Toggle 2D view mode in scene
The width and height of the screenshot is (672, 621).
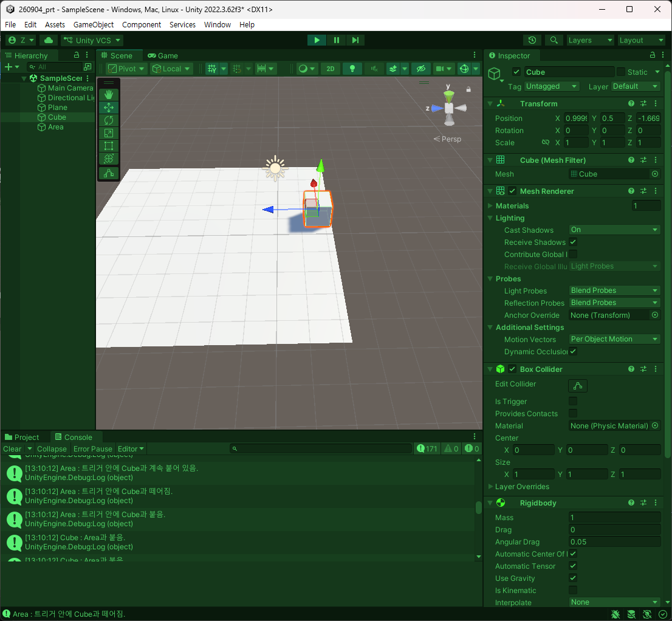click(331, 69)
